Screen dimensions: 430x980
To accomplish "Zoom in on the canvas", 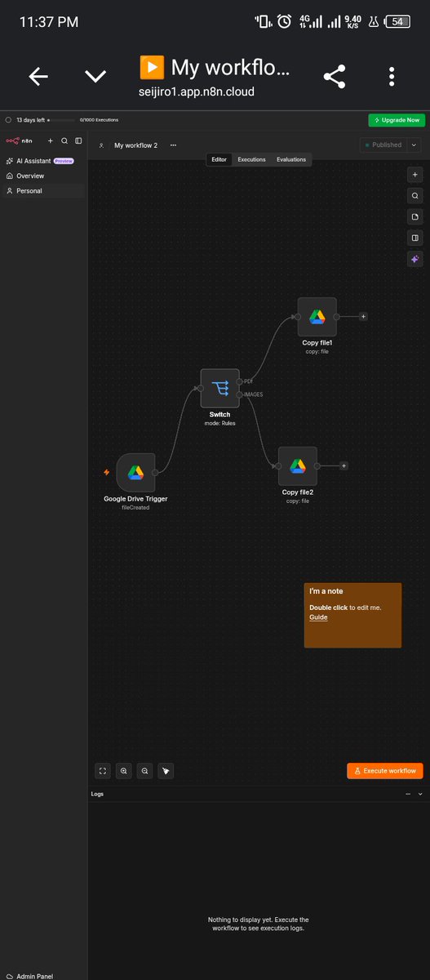I will [124, 770].
